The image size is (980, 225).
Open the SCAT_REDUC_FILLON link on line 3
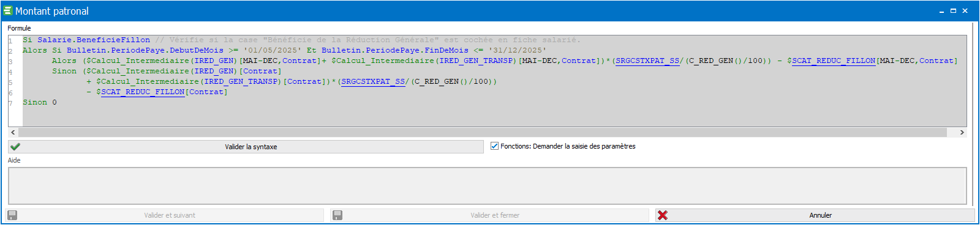pyautogui.click(x=833, y=61)
